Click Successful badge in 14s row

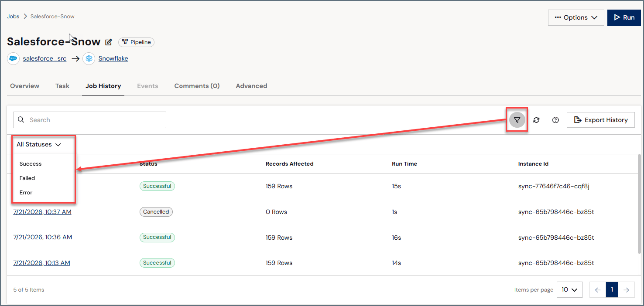tap(157, 263)
